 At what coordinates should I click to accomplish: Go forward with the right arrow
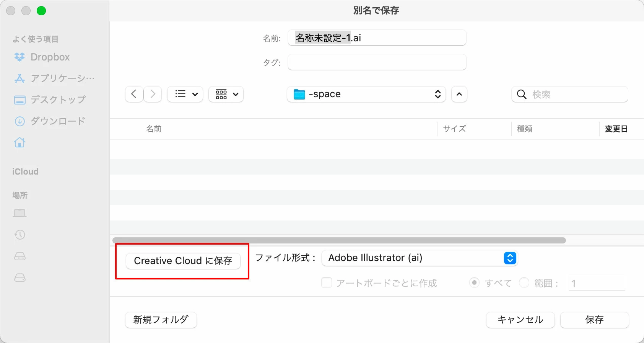(x=153, y=94)
